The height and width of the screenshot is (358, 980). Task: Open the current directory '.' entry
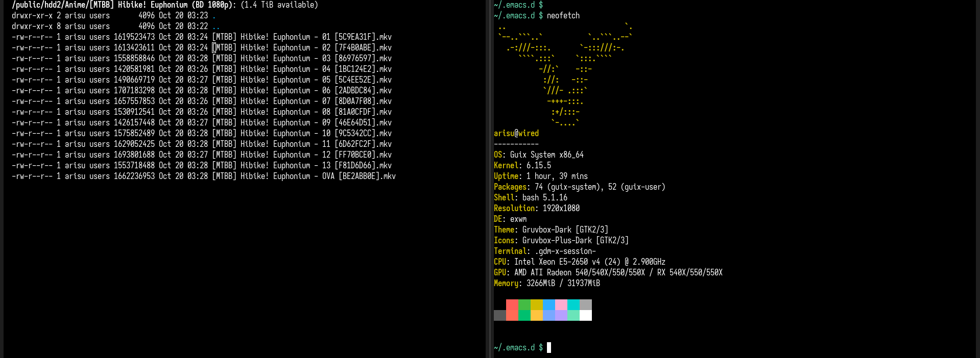pyautogui.click(x=214, y=16)
